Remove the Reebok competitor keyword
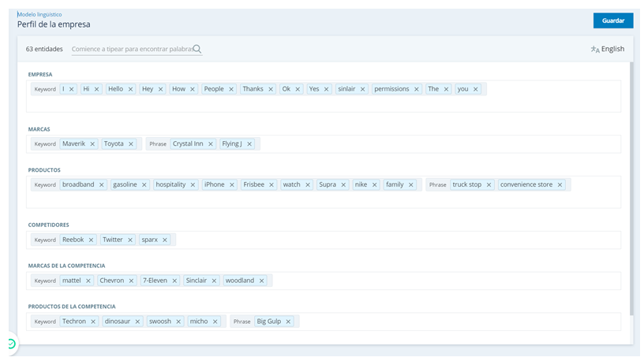This screenshot has height=361, width=644. 92,240
